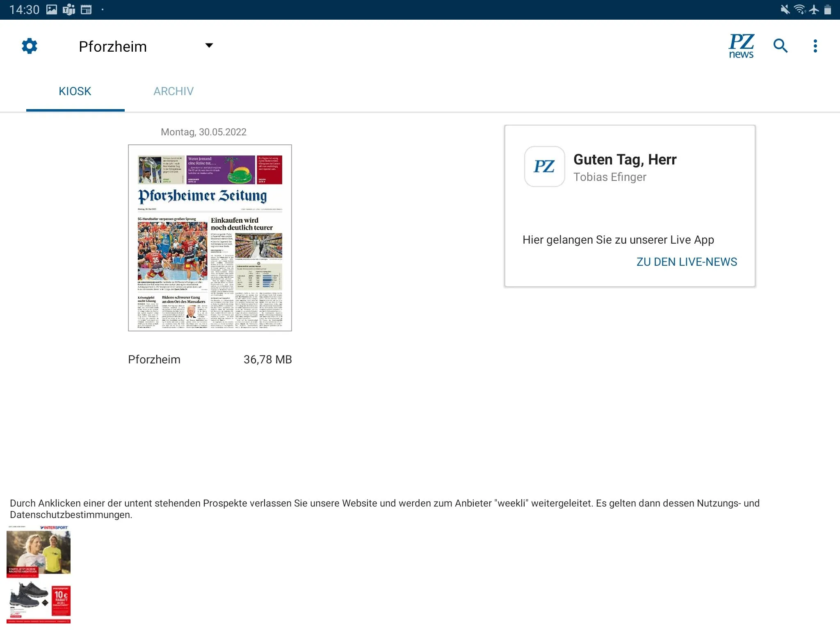Click 'Hier gelangen Sie zu unserer Live App'
Screen dimensions: 840x630
point(618,240)
